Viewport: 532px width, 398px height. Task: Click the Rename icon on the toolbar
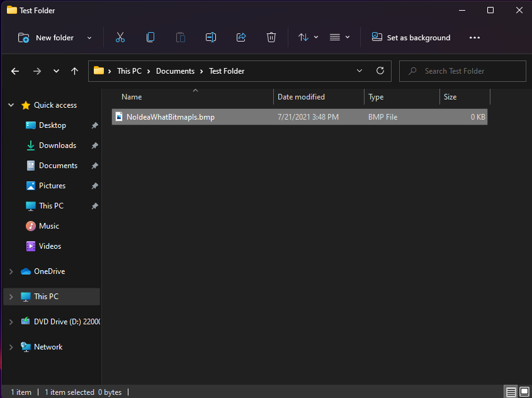click(211, 37)
